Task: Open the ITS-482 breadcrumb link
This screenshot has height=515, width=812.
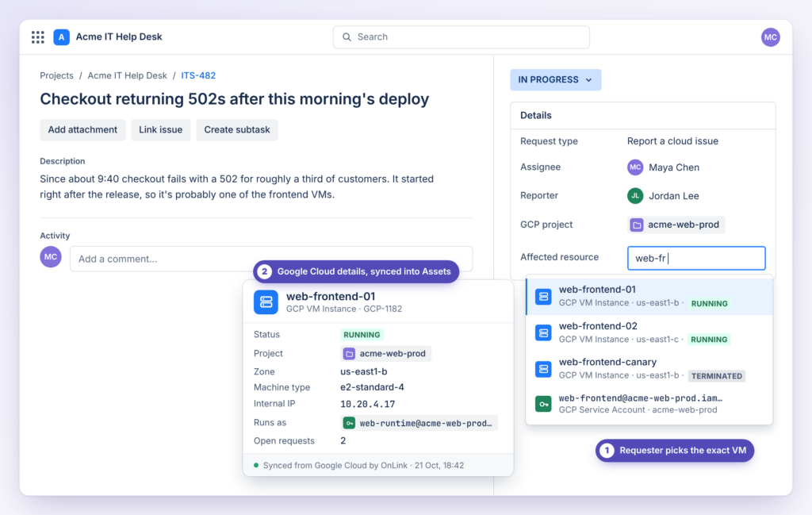Action: (198, 75)
